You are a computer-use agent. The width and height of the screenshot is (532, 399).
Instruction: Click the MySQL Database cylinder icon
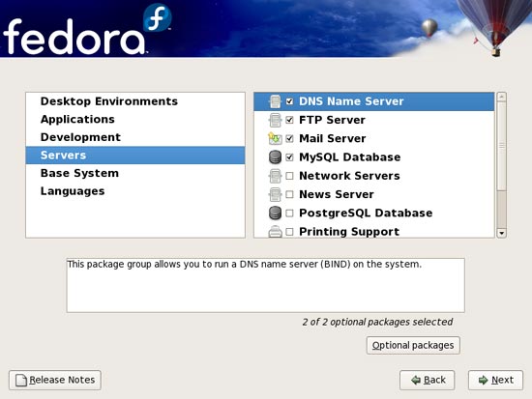point(275,157)
